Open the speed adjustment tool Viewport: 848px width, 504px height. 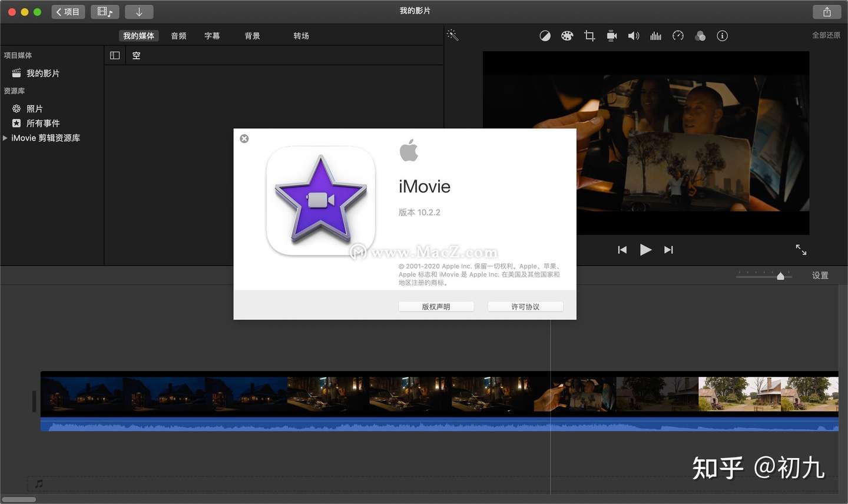coord(678,36)
